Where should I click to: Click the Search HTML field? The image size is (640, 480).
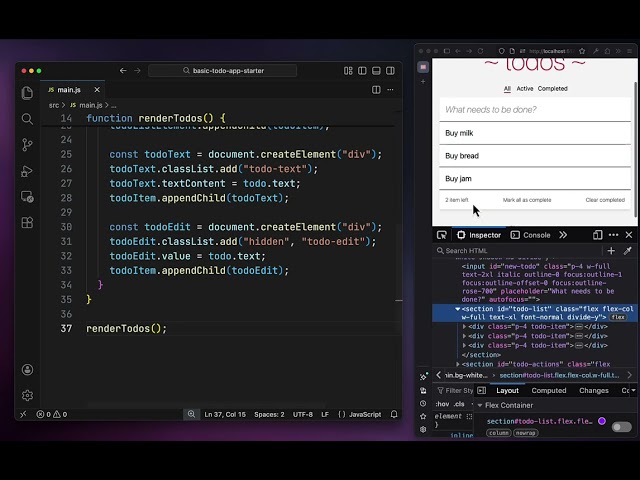pos(518,251)
